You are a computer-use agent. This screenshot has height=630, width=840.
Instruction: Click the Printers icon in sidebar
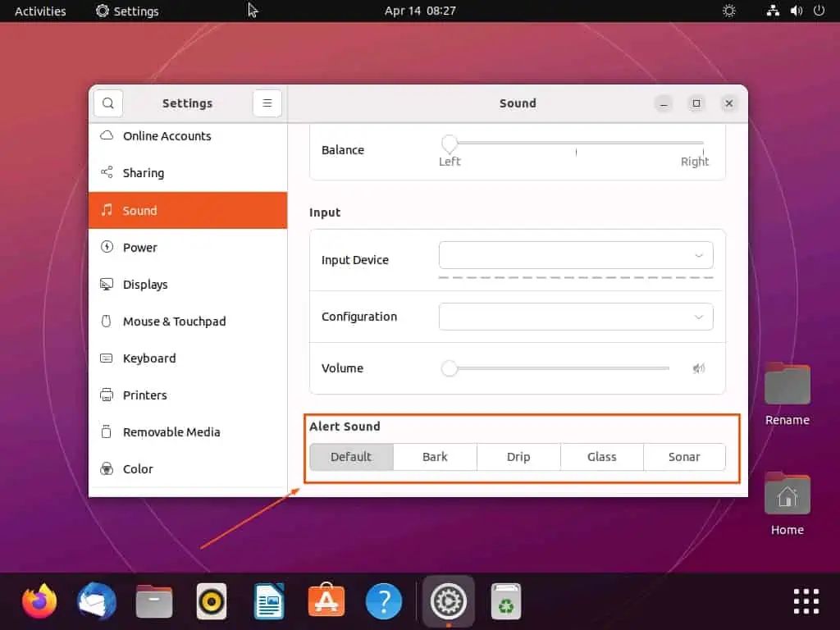coord(107,395)
